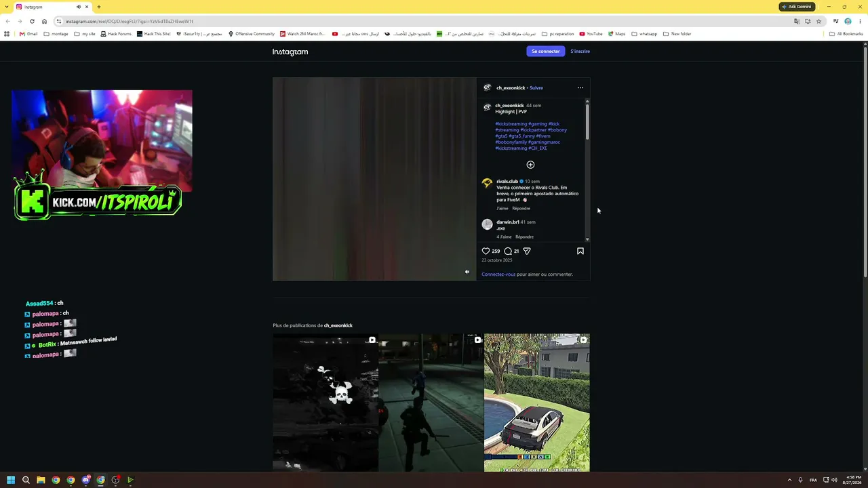Open the skull reel thumbnail
The width and height of the screenshot is (868, 488).
[x=325, y=403]
